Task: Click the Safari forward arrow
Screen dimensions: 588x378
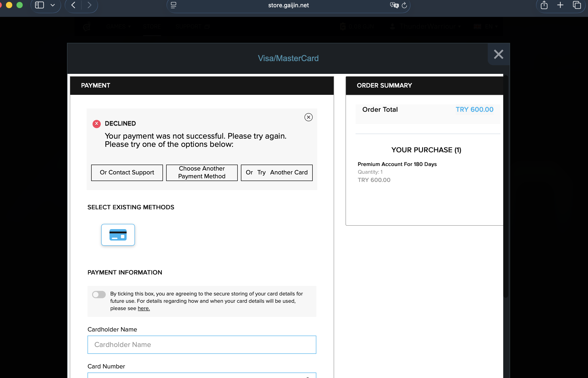Action: pyautogui.click(x=90, y=5)
